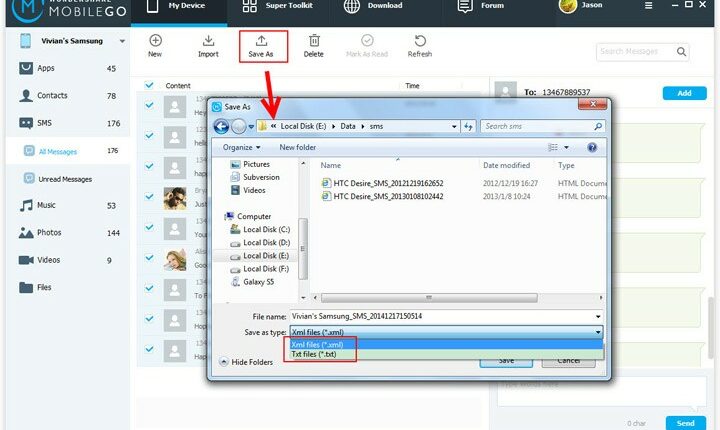The width and height of the screenshot is (720, 430).
Task: Click the Add recipient button
Action: [x=684, y=93]
